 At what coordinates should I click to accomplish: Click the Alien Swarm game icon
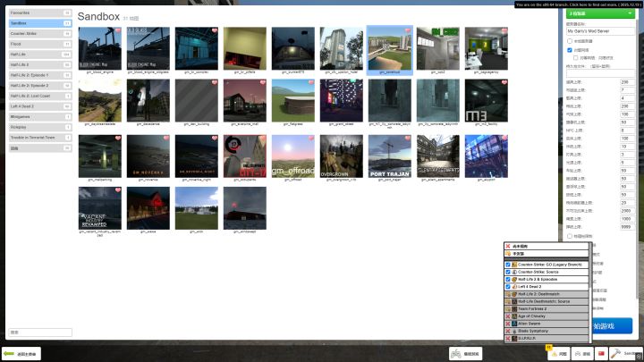pyautogui.click(x=514, y=324)
